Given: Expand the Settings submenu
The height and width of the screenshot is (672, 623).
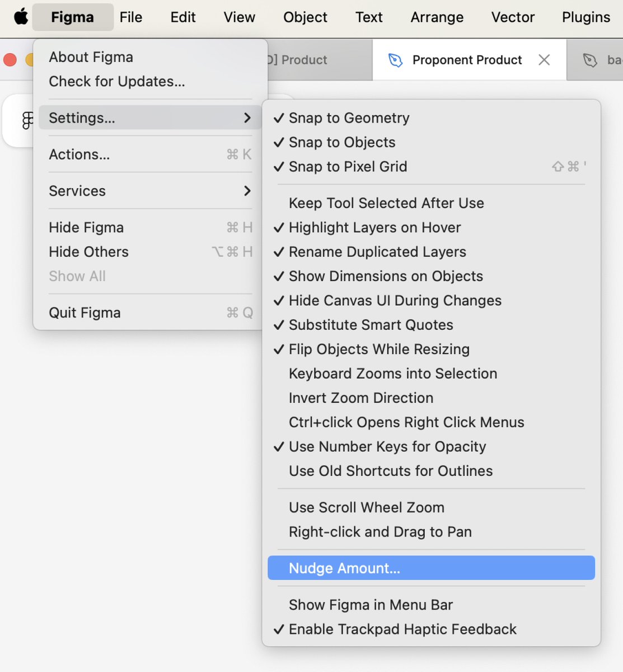Looking at the screenshot, I should point(150,118).
